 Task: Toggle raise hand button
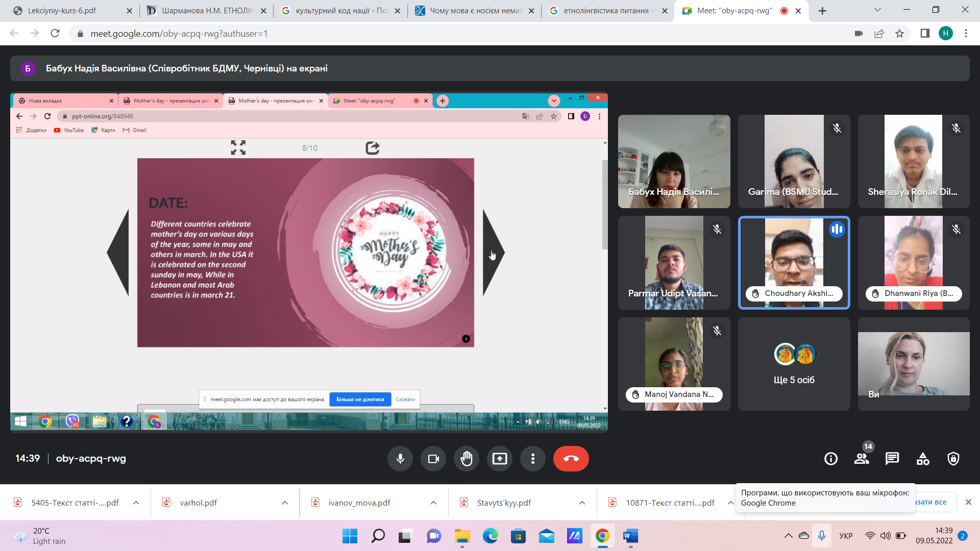point(467,459)
